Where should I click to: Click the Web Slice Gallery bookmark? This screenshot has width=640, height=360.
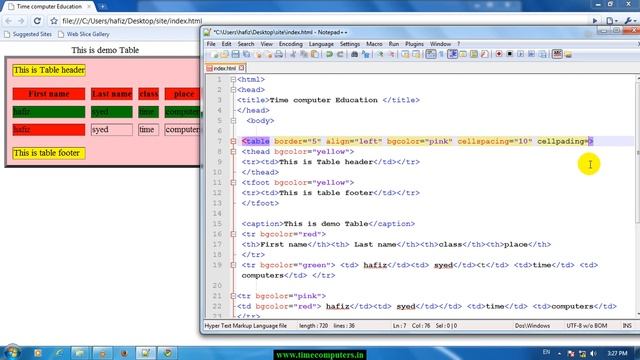coord(84,34)
